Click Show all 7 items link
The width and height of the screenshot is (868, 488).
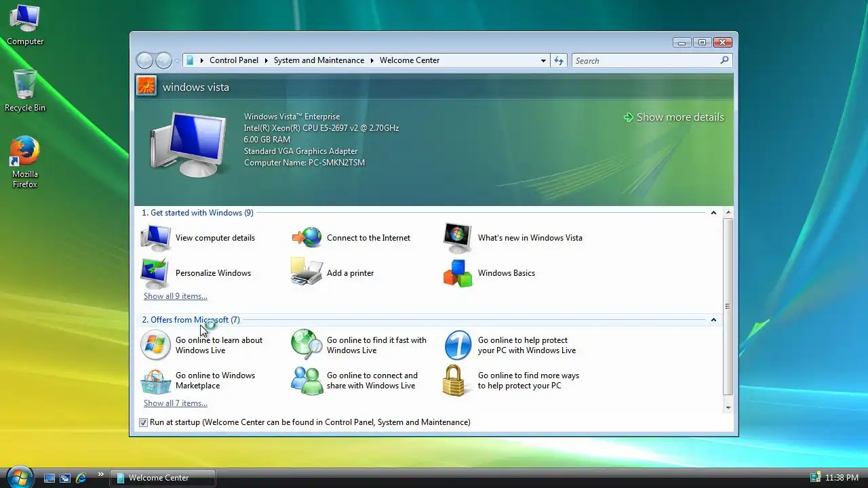176,403
